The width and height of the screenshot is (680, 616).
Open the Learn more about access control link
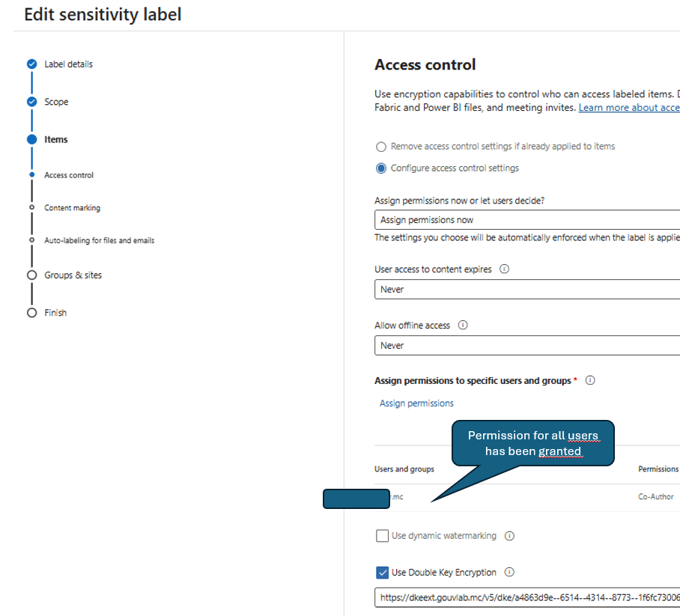coord(629,108)
